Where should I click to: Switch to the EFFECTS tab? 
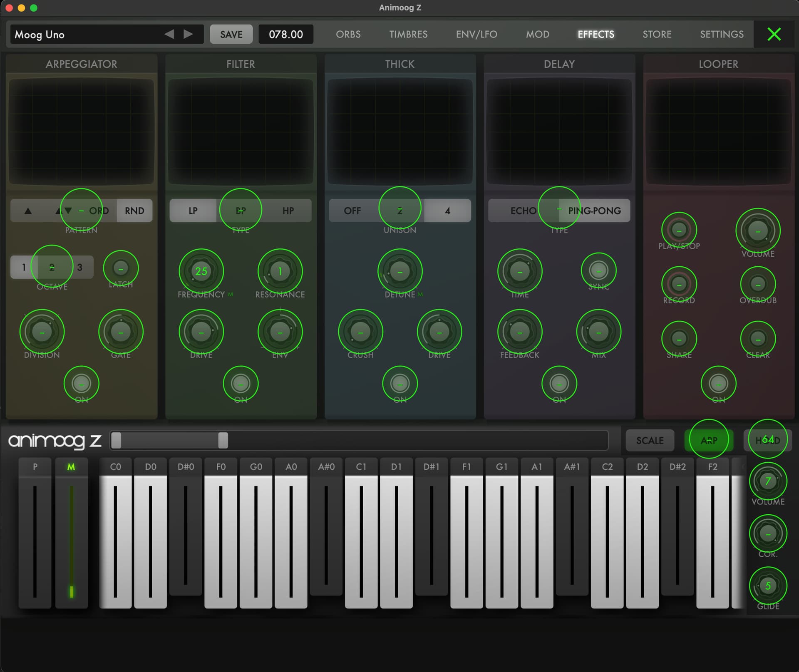(x=596, y=34)
